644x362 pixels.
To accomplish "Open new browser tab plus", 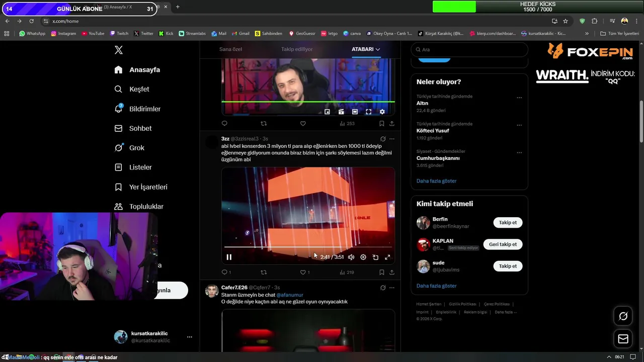I will tap(178, 7).
